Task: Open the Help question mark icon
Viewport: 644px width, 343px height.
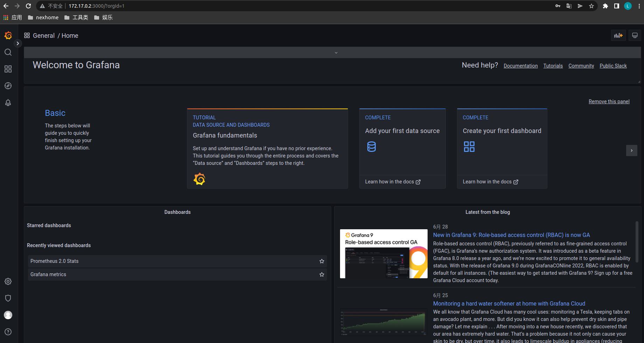Action: 8,332
